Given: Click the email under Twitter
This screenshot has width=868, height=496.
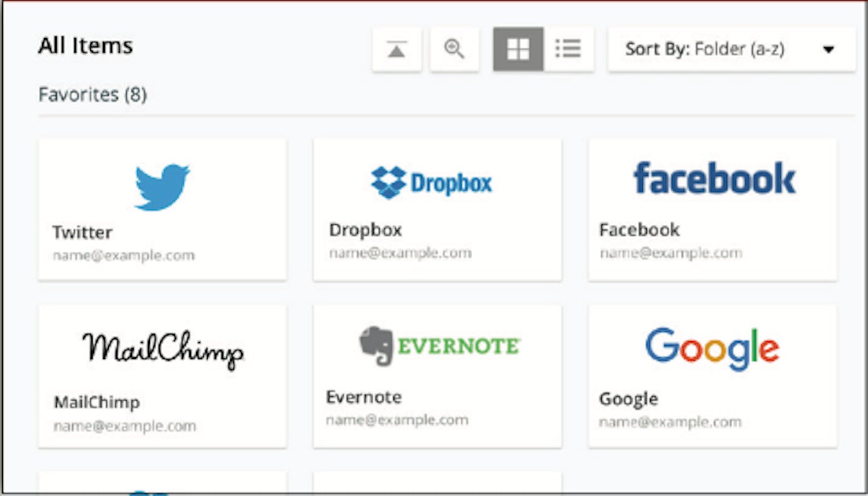Looking at the screenshot, I should pos(123,256).
